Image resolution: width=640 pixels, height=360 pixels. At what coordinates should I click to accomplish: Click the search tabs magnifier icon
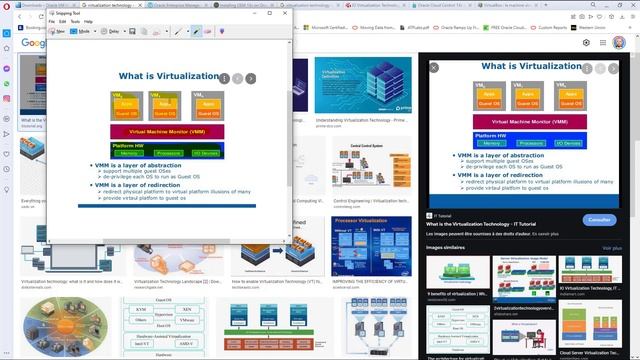593,5
